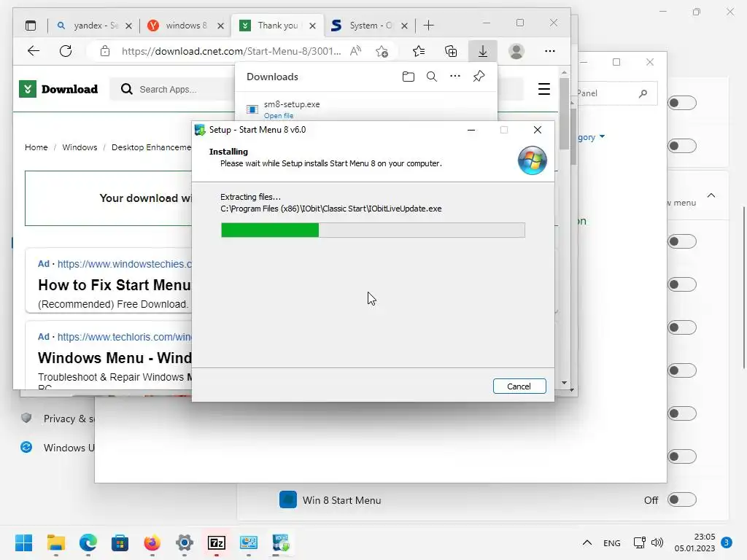Toggle the topmost switch in Settings window
The image size is (747, 560).
[682, 103]
